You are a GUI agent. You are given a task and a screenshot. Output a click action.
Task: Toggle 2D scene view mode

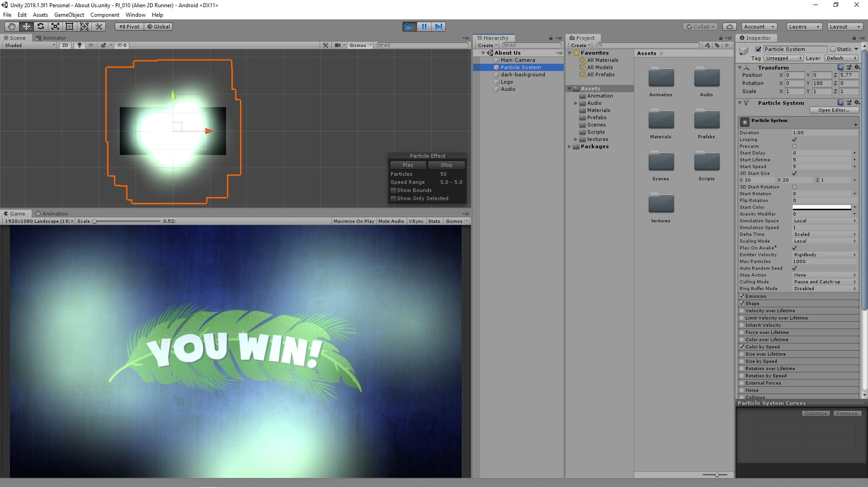pyautogui.click(x=65, y=45)
